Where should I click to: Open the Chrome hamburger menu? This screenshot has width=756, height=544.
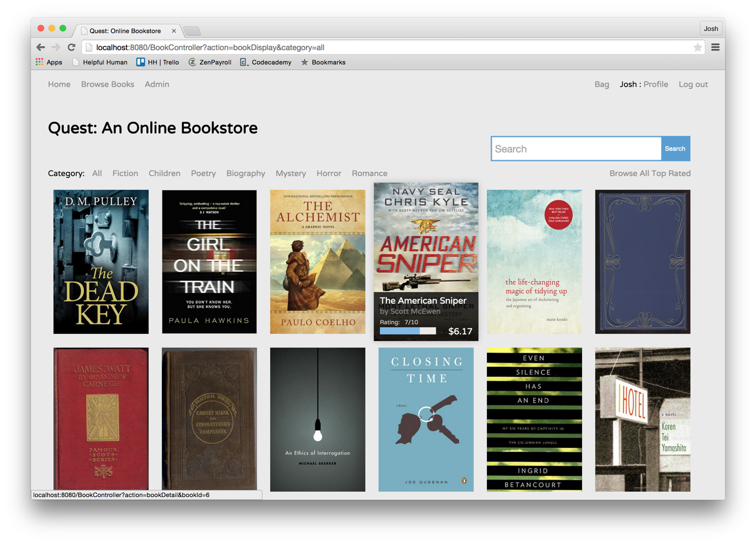[x=715, y=47]
